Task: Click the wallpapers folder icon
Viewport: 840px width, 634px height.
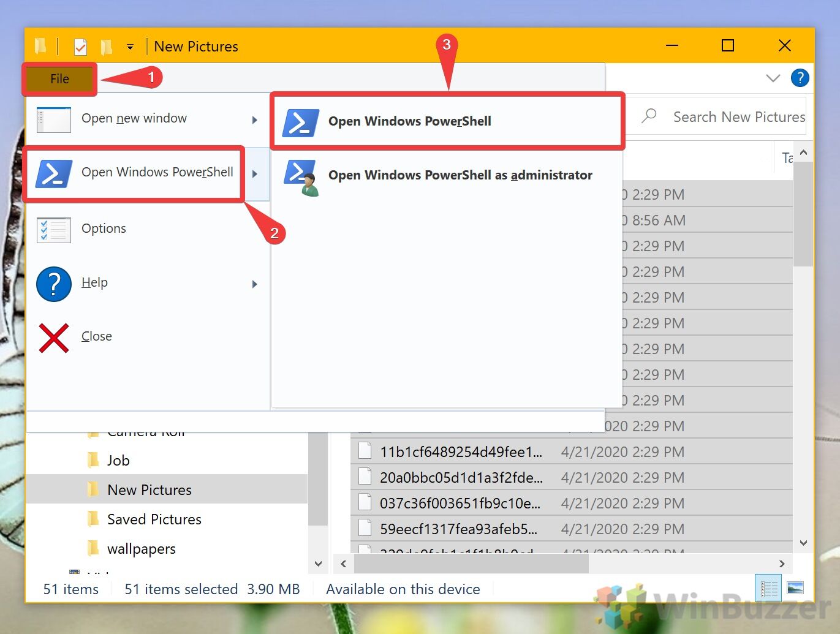Action: [x=93, y=548]
